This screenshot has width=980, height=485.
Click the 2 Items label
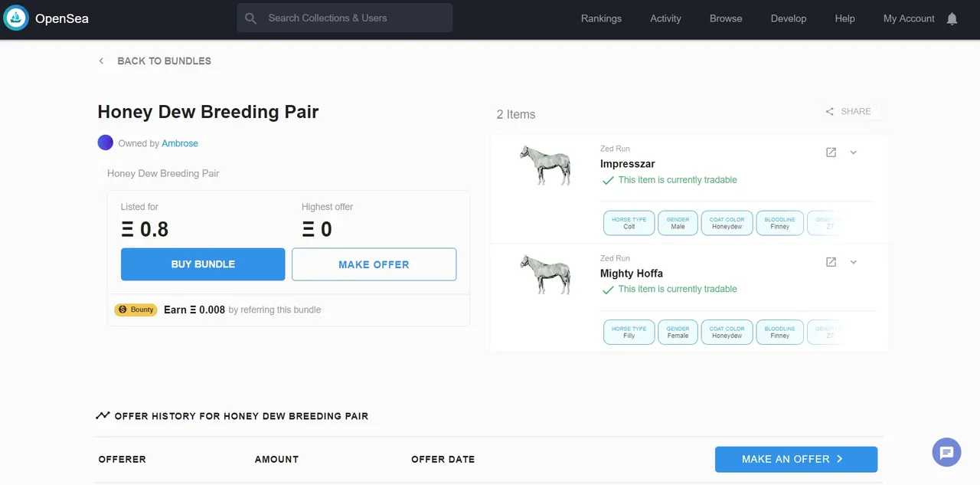point(516,114)
